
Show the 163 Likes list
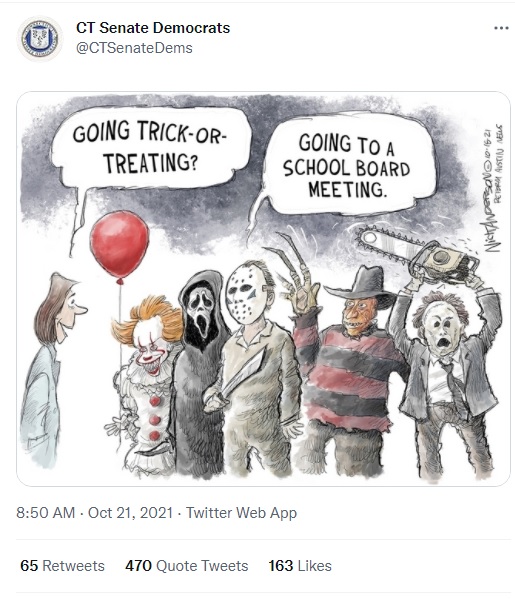coord(300,566)
